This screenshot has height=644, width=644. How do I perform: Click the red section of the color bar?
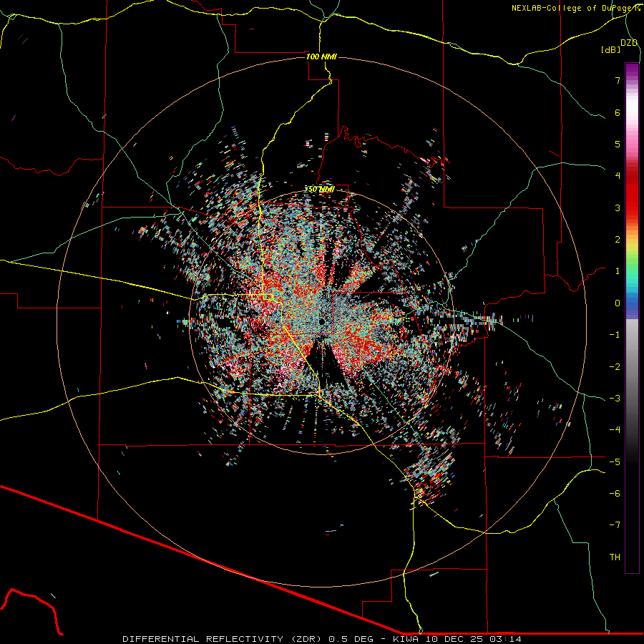tap(632, 193)
